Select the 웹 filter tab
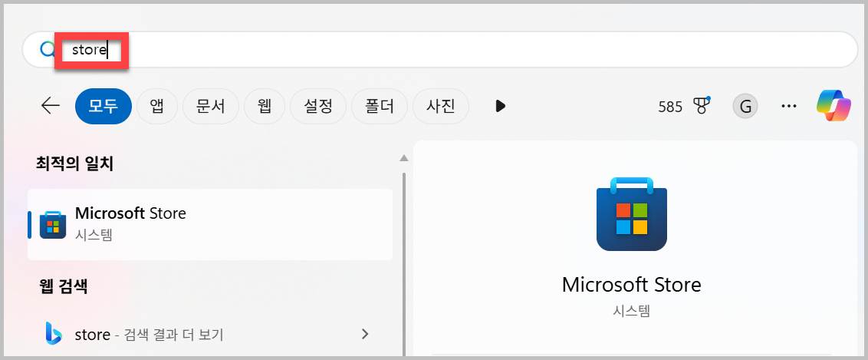 [x=264, y=106]
